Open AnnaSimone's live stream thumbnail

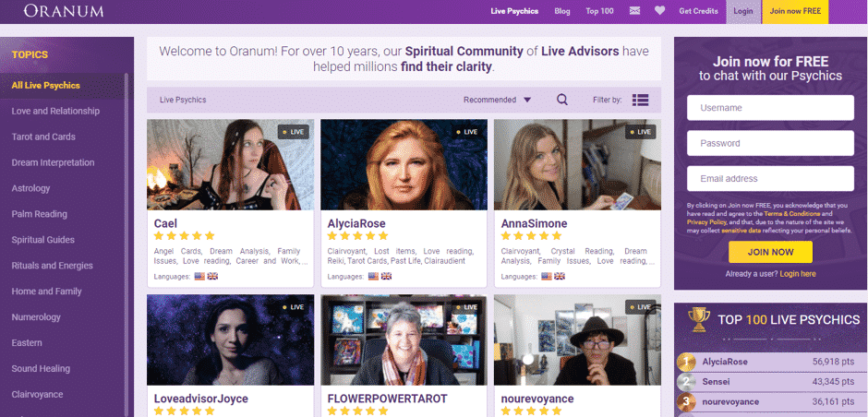pos(577,165)
